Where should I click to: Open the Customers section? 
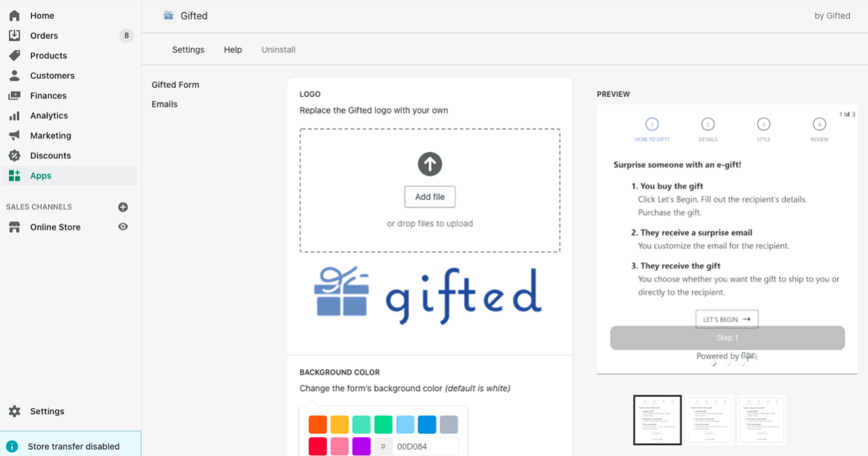point(52,75)
